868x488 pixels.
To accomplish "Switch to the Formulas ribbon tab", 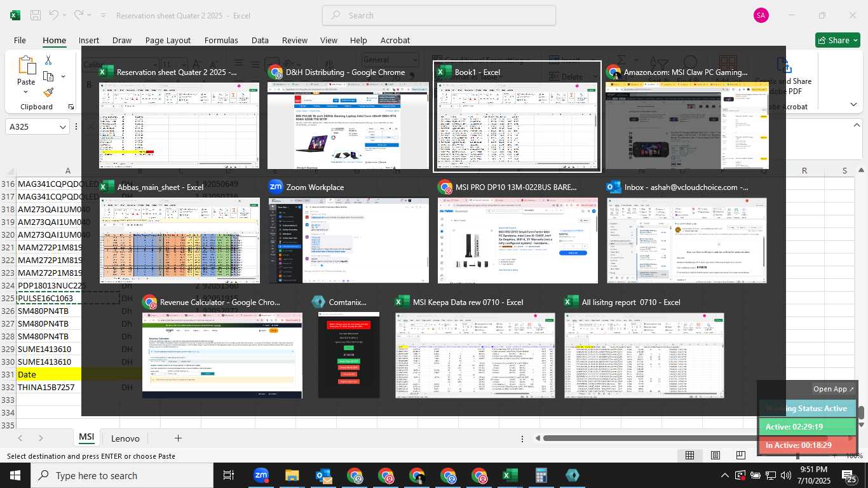I will [221, 40].
